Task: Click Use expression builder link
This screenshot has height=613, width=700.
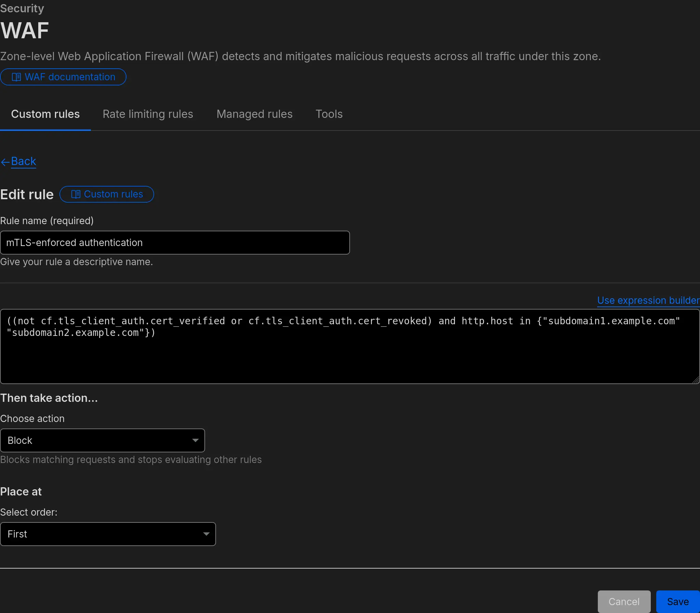Action: point(648,300)
